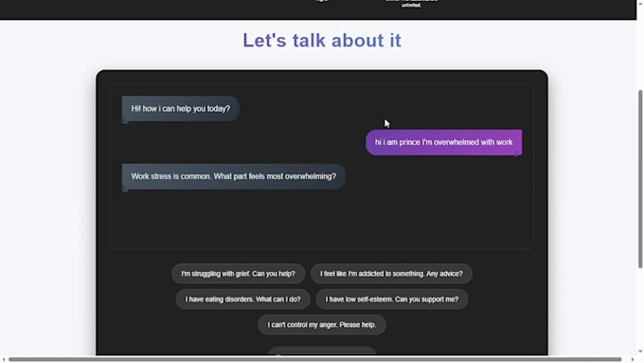Click the "Let's talk about it" heading

[322, 41]
